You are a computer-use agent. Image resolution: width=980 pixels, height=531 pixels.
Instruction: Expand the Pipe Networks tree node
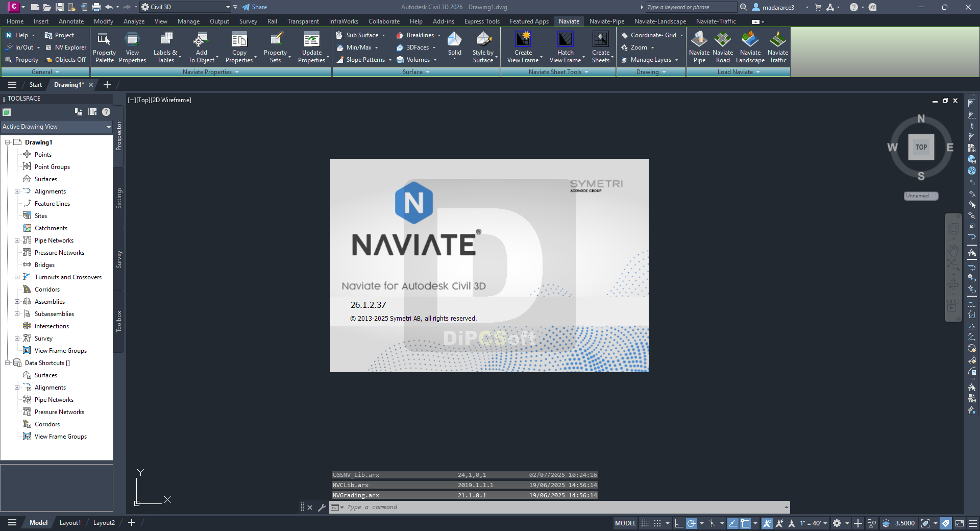(17, 240)
